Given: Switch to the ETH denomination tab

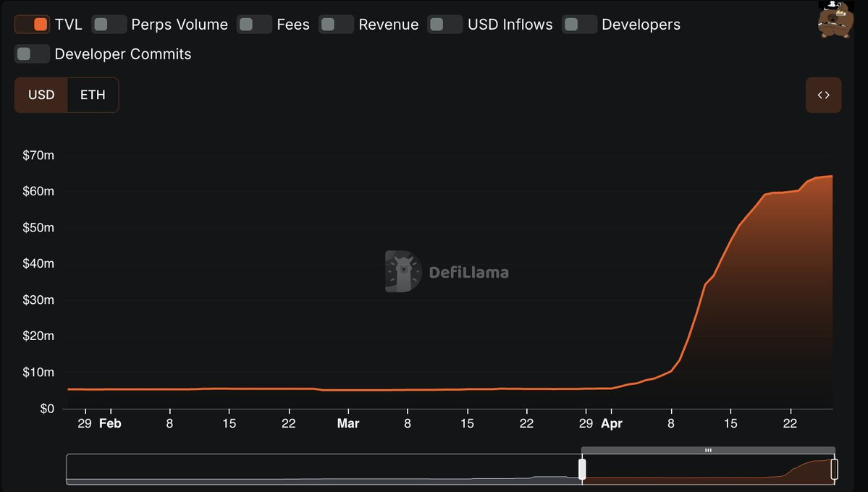Looking at the screenshot, I should (x=93, y=95).
